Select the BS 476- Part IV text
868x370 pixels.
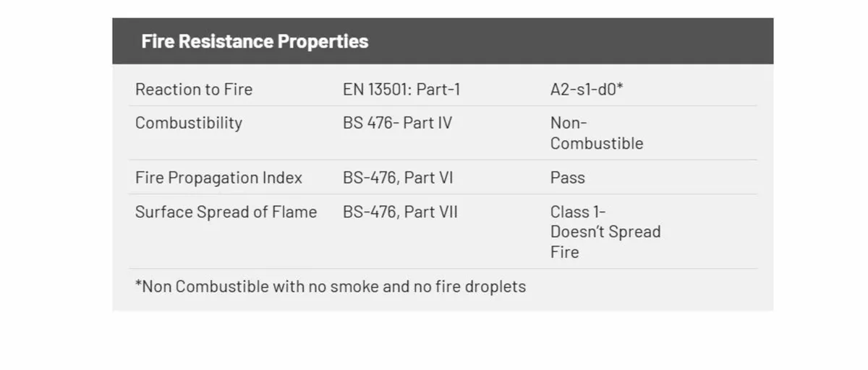pos(397,123)
